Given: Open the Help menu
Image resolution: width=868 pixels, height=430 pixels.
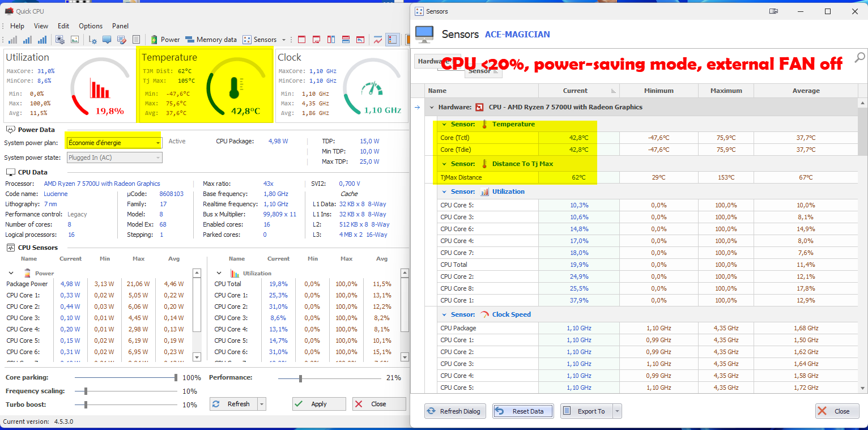Looking at the screenshot, I should pos(18,26).
